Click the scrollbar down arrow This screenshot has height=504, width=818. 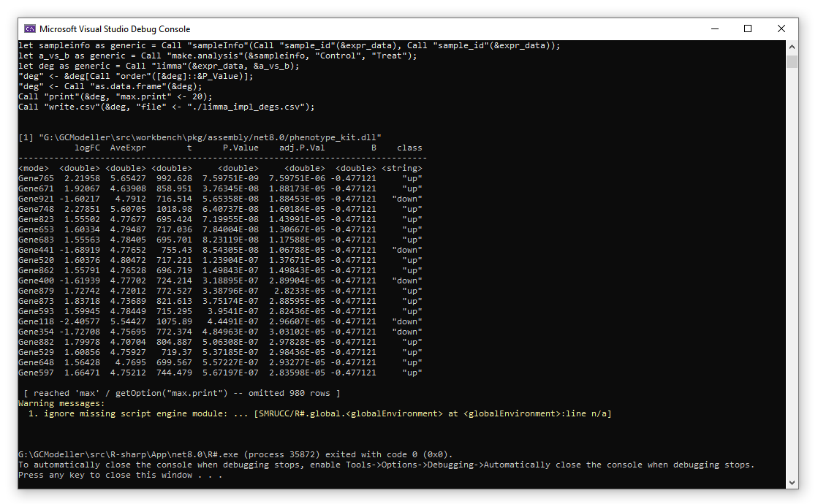tap(792, 482)
